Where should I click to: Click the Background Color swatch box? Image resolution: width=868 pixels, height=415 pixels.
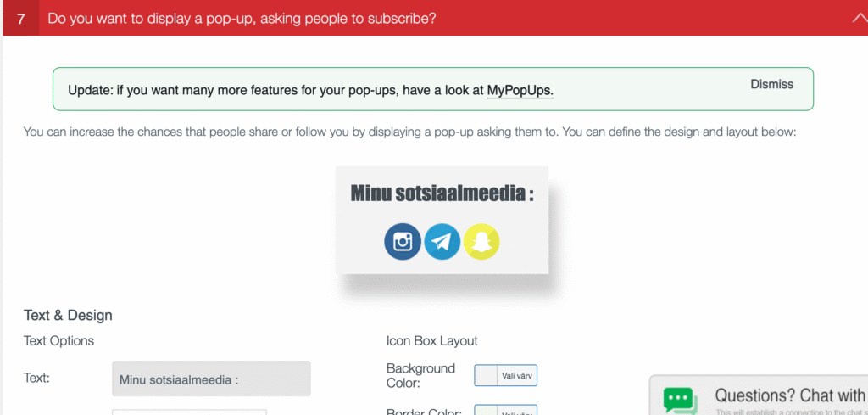click(486, 375)
